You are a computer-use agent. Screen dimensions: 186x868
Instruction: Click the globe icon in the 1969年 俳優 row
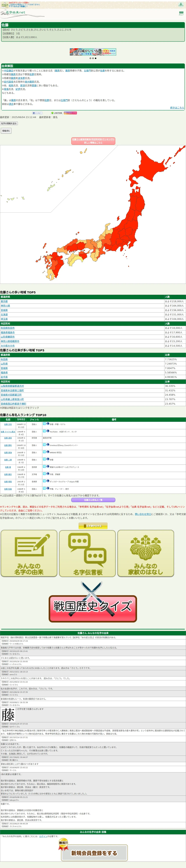pos(48,459)
